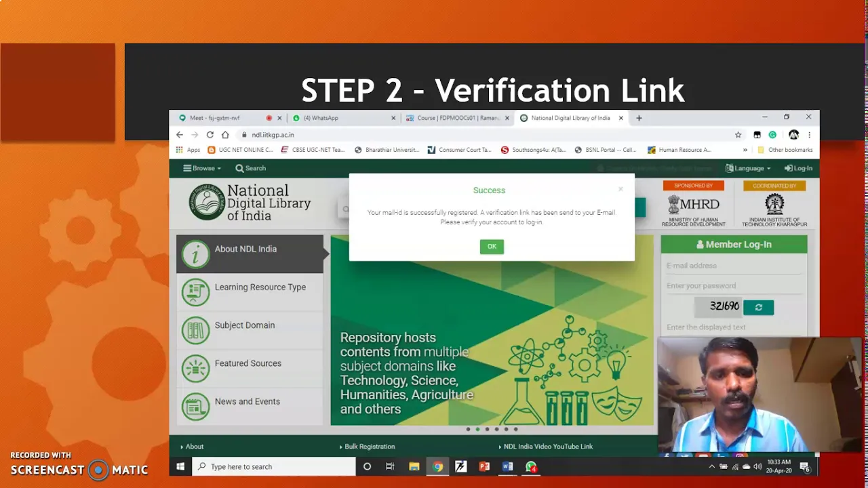
Task: Close the WhatsApp tab
Action: pyautogui.click(x=393, y=118)
